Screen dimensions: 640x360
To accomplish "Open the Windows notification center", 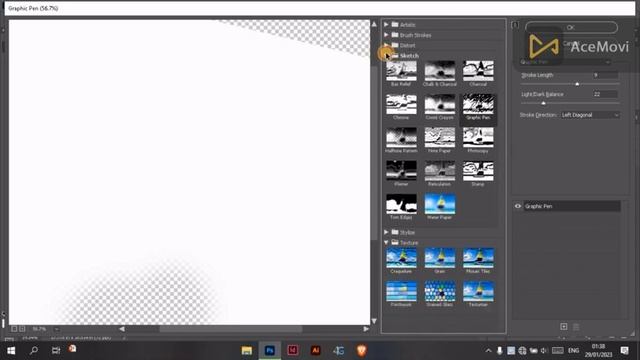I will pos(624,351).
